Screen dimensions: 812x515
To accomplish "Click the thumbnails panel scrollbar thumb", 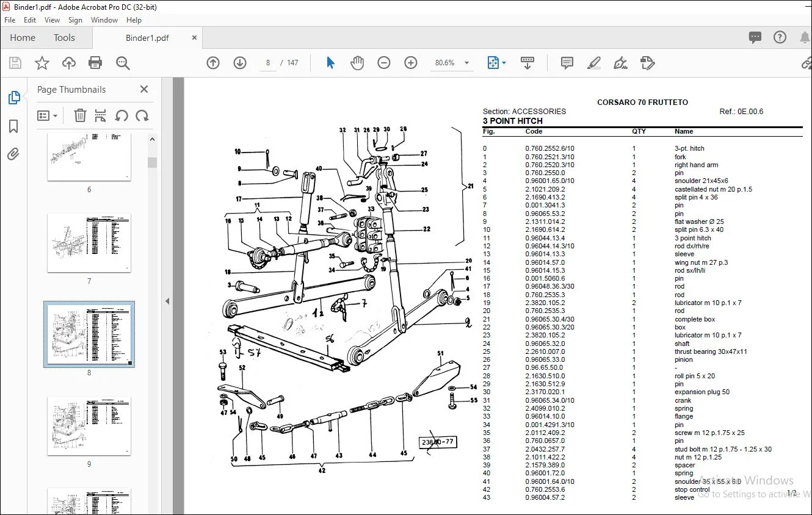I will click(x=152, y=162).
